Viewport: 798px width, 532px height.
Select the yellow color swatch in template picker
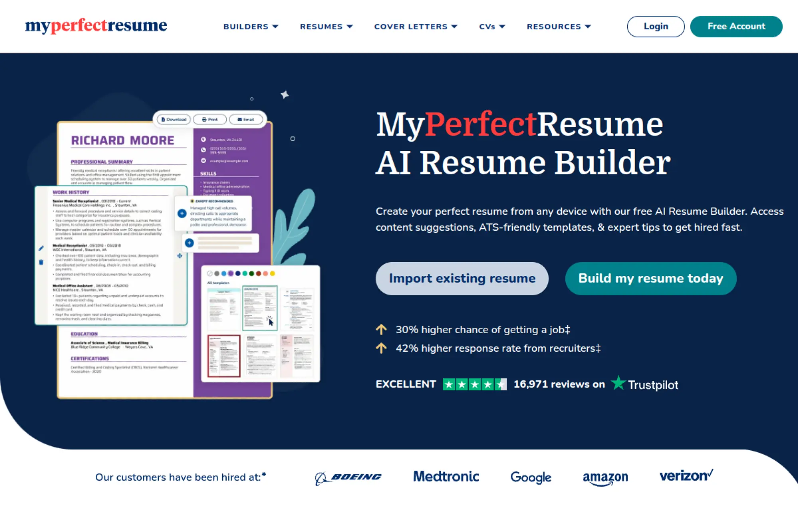pyautogui.click(x=273, y=273)
